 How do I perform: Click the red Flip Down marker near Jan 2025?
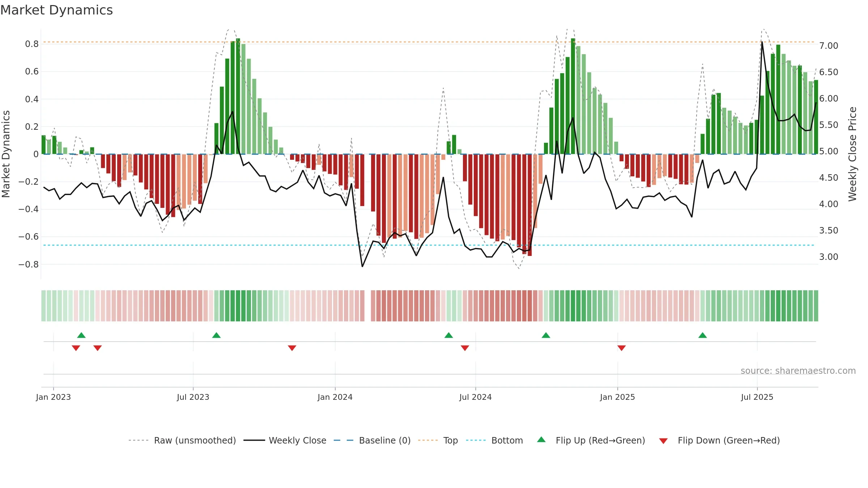pyautogui.click(x=621, y=348)
